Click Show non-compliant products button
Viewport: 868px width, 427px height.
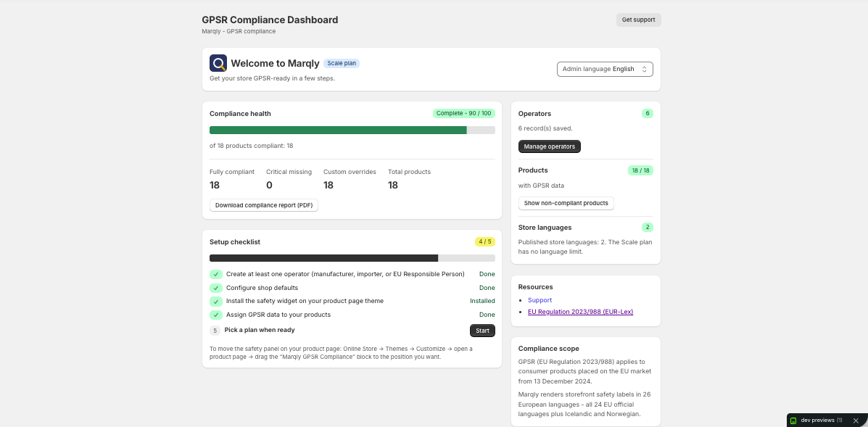tap(566, 203)
